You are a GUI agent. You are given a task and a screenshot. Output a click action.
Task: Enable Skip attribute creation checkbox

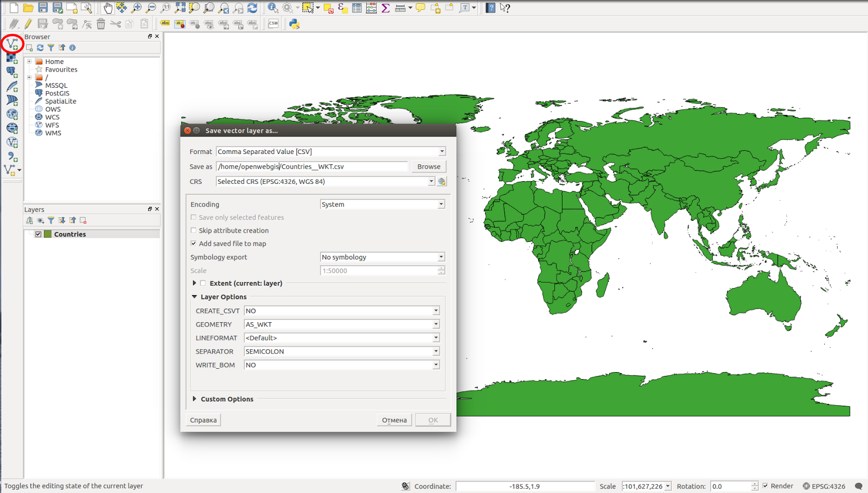194,231
